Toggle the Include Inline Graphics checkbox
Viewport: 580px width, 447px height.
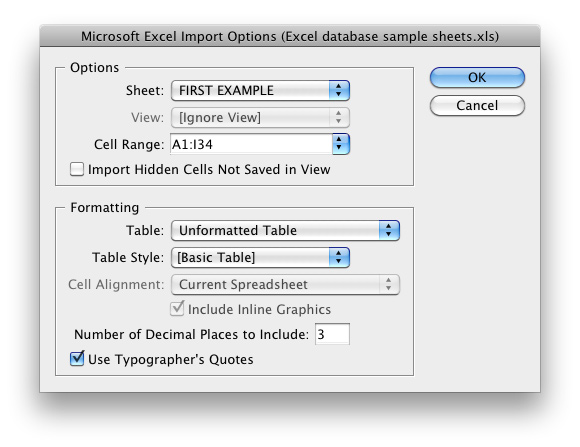[177, 309]
